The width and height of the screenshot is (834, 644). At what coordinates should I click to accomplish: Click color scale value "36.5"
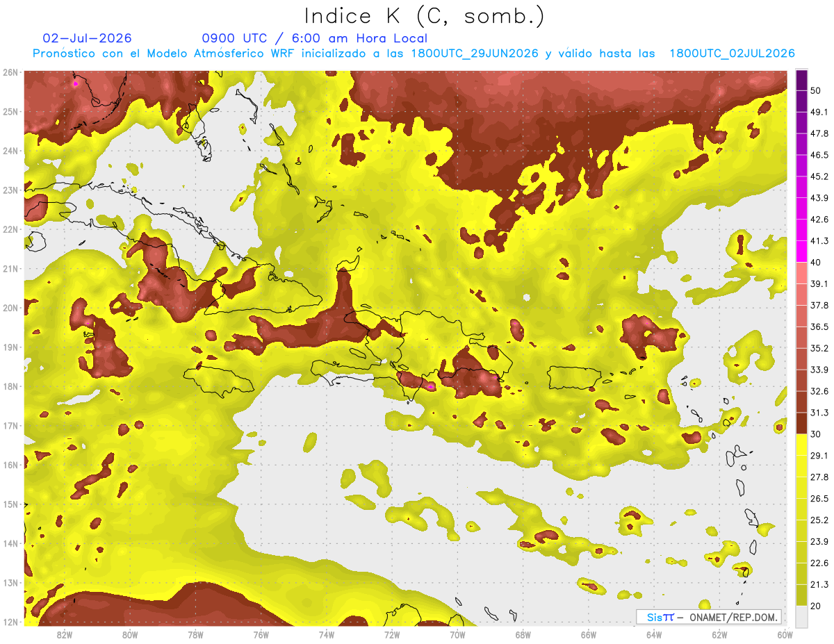819,327
